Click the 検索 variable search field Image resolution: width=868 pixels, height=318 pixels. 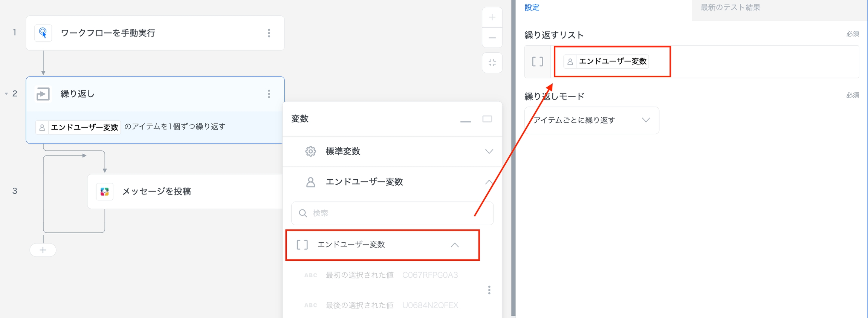pyautogui.click(x=392, y=213)
